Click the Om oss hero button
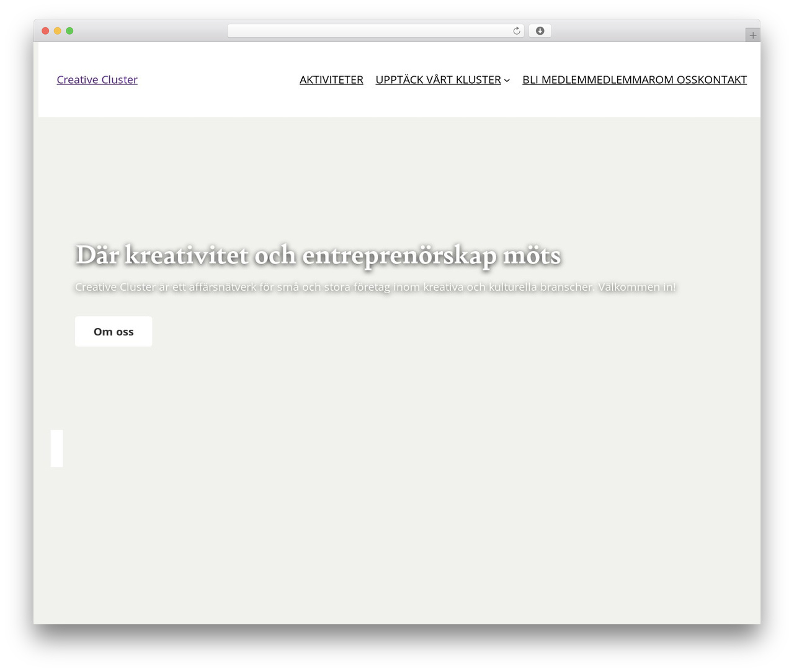Screen dimensions: 794x672 [x=114, y=332]
